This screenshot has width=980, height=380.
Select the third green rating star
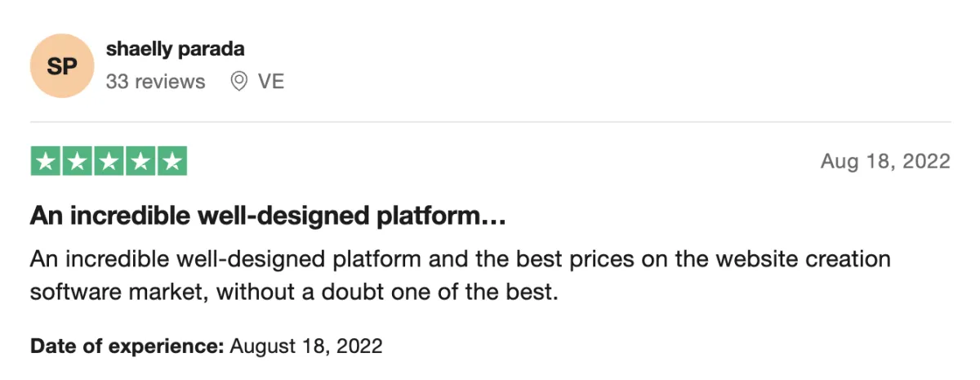[x=109, y=161]
